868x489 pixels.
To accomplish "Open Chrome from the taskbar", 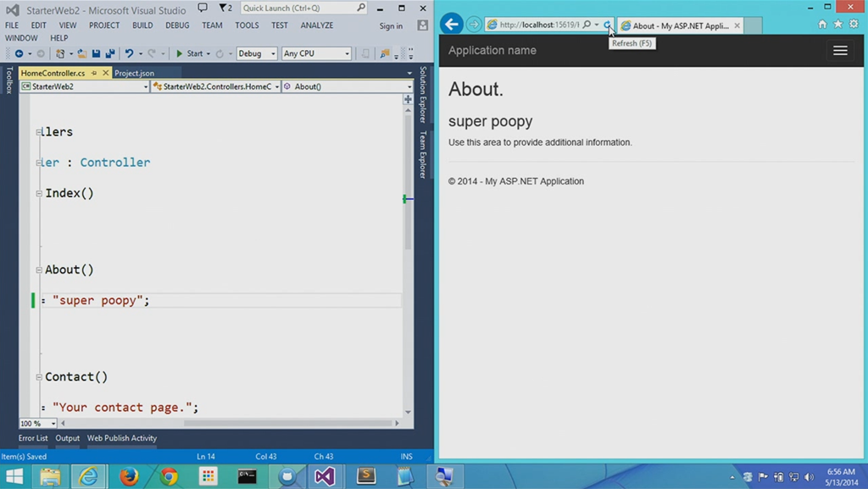I will tap(169, 476).
